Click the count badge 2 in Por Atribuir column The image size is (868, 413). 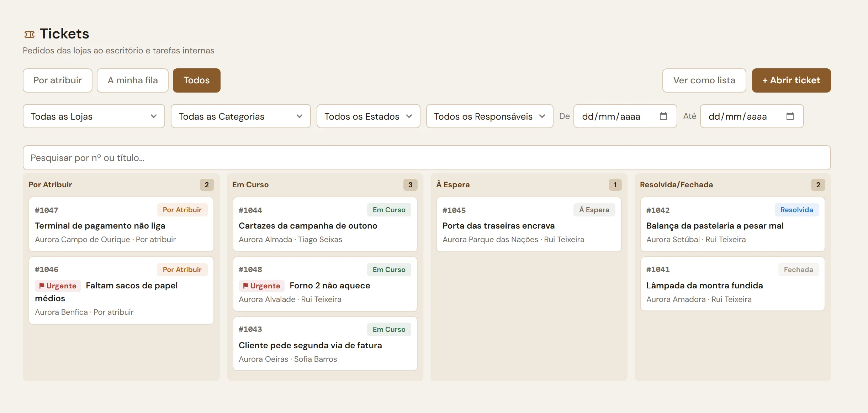207,184
